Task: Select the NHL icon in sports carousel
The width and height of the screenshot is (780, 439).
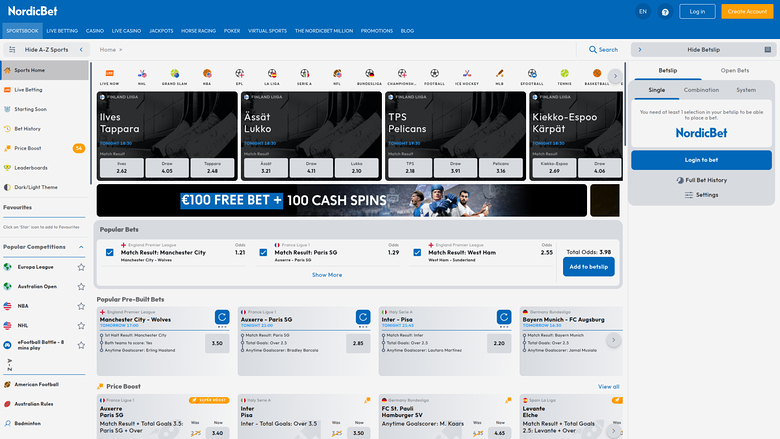Action: (142, 77)
